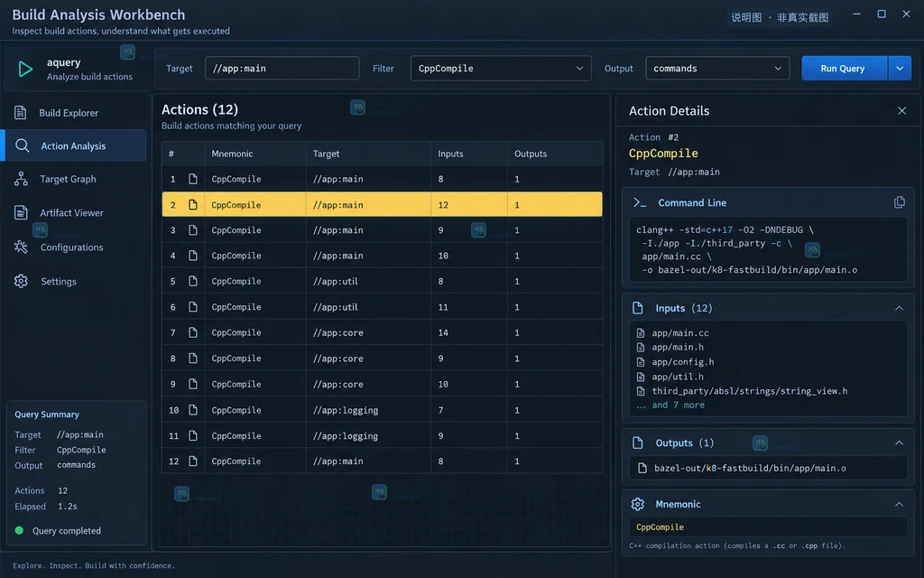
Task: Click the Outputs section document icon
Action: (638, 443)
